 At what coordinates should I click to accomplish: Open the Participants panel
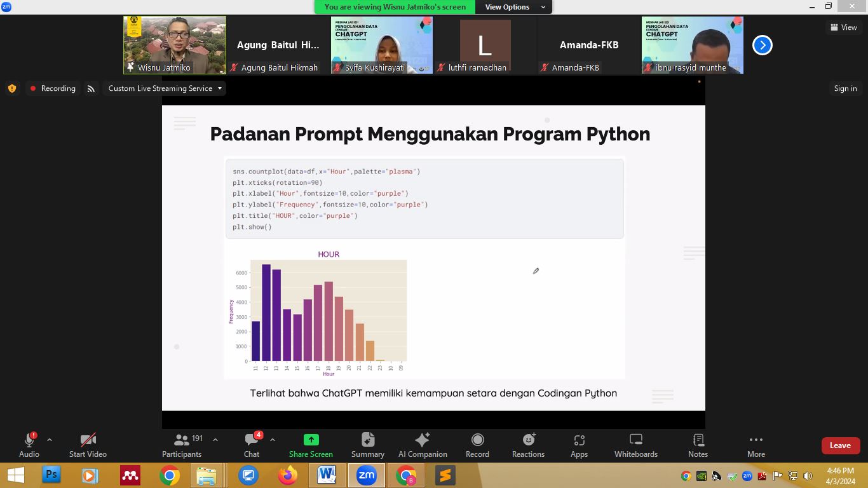click(x=182, y=445)
